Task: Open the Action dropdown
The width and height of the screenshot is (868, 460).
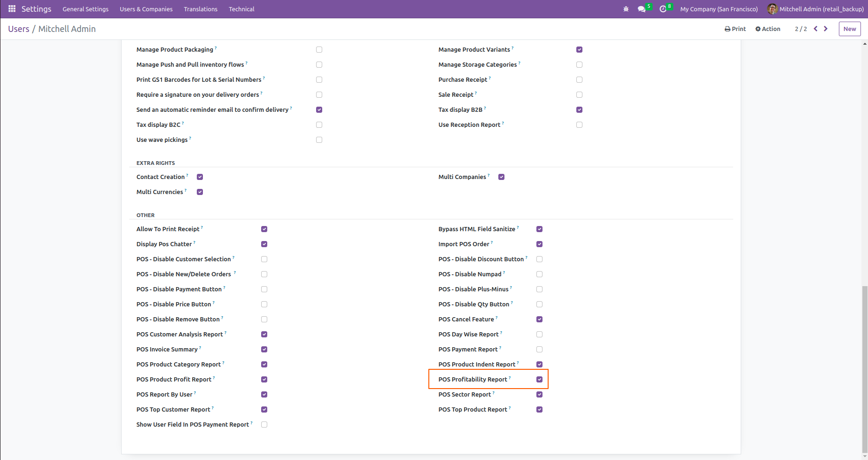Action: click(767, 29)
